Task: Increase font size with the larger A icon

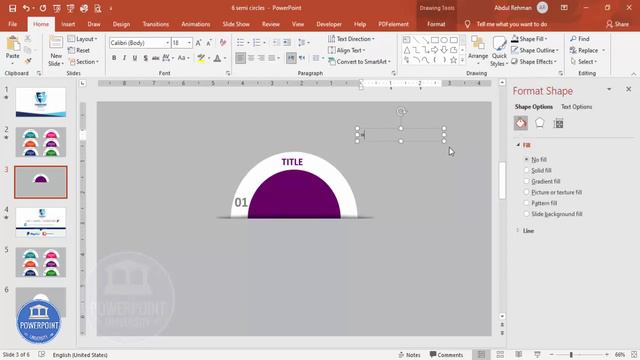Action: (x=198, y=42)
